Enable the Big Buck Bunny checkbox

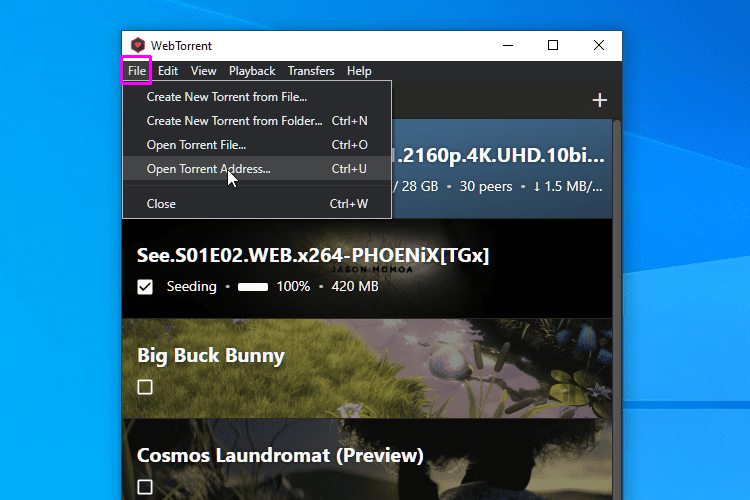click(x=145, y=387)
